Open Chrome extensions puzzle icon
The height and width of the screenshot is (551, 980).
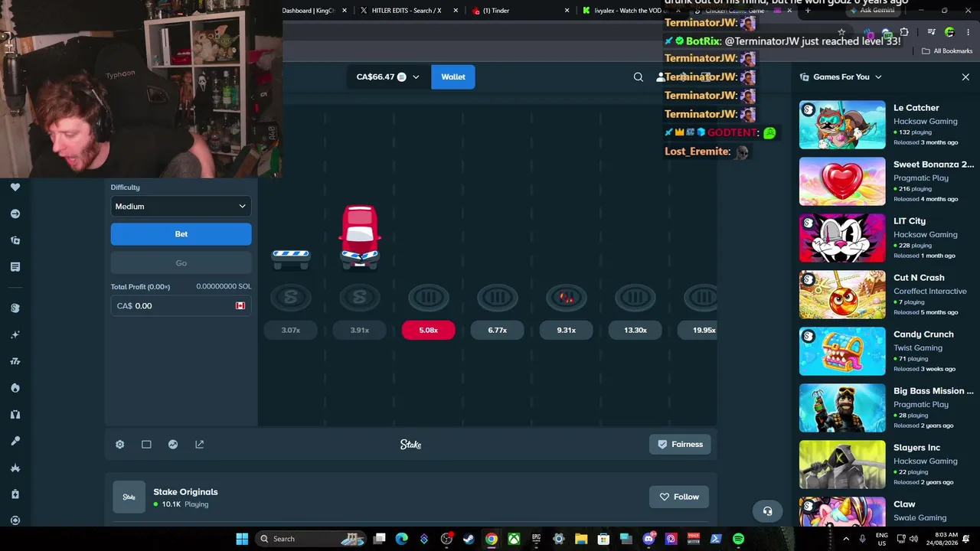coord(904,32)
